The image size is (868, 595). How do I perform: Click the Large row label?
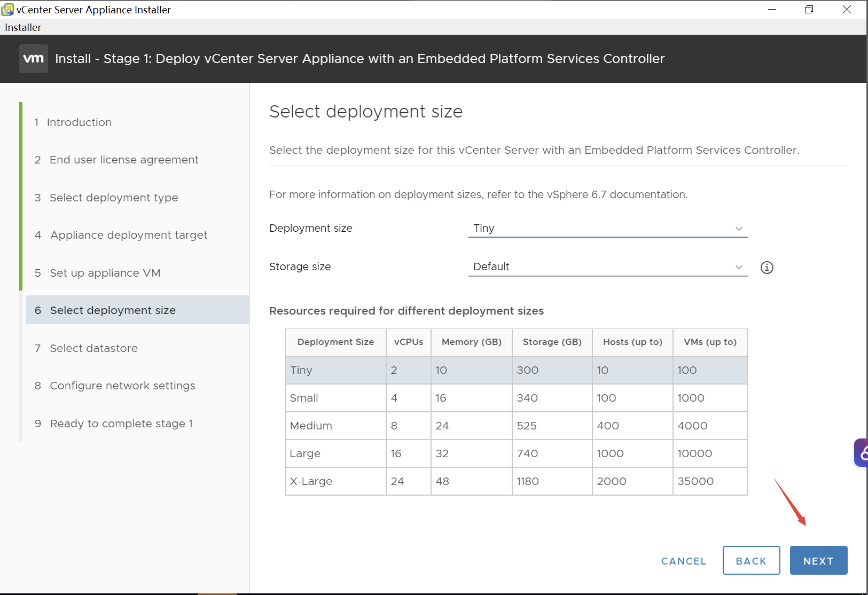[x=305, y=453]
